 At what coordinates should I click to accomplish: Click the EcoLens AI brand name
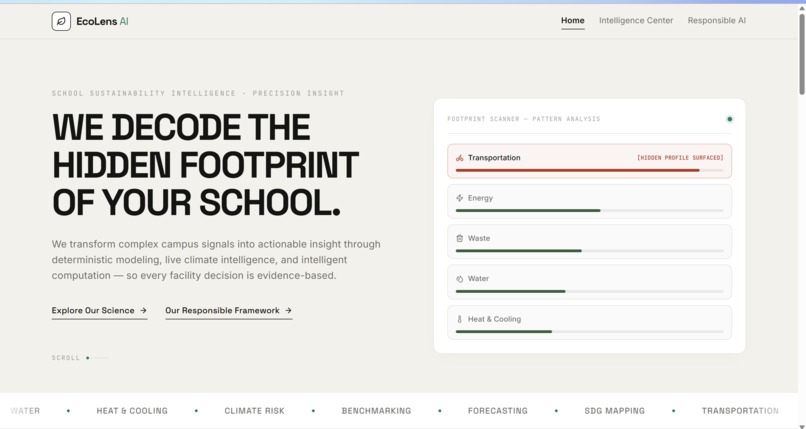click(x=102, y=21)
